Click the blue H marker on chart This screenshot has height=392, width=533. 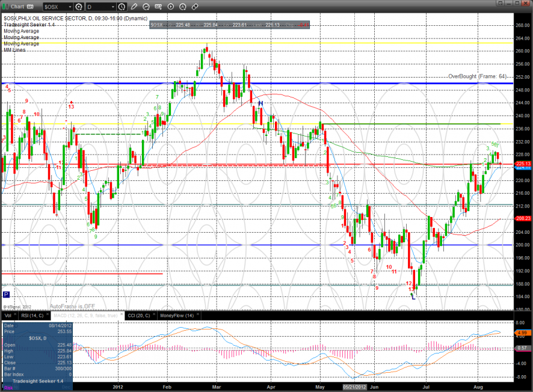[260, 103]
